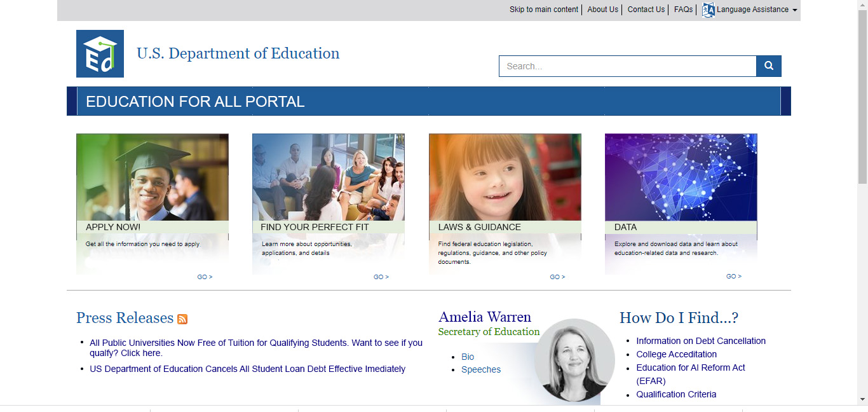The image size is (868, 412).
Task: Click the Press Releases RSS feed icon
Action: click(182, 319)
